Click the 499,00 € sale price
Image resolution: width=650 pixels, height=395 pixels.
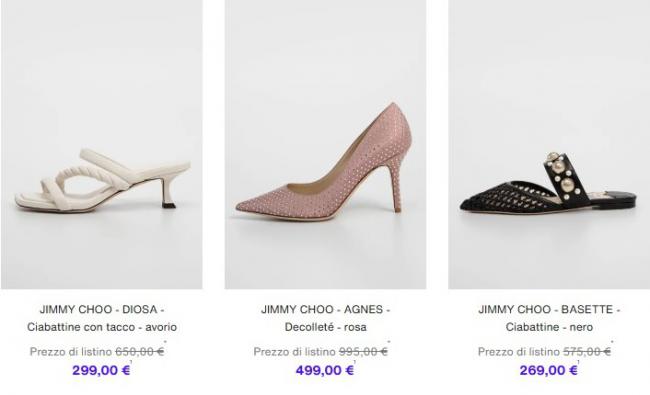coord(325,370)
